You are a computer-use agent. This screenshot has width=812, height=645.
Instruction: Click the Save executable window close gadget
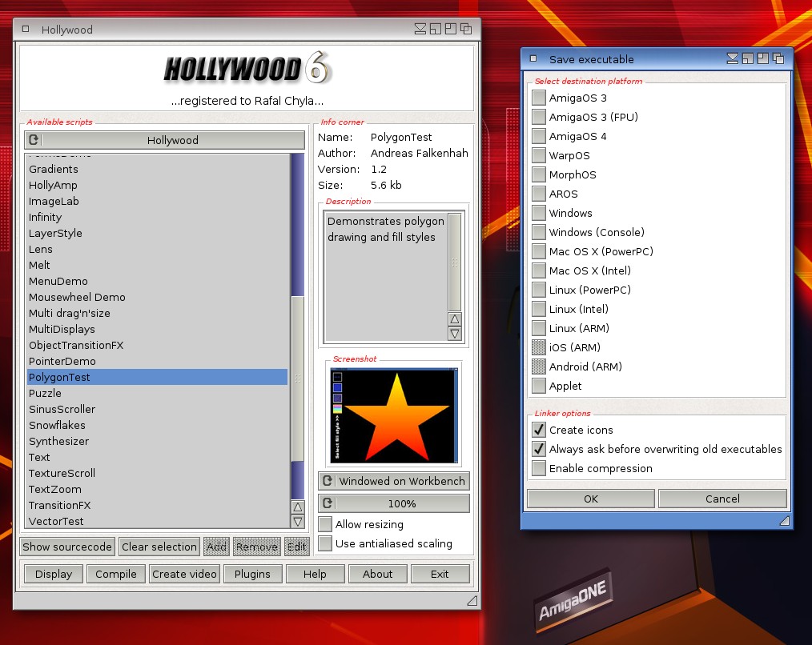point(533,58)
